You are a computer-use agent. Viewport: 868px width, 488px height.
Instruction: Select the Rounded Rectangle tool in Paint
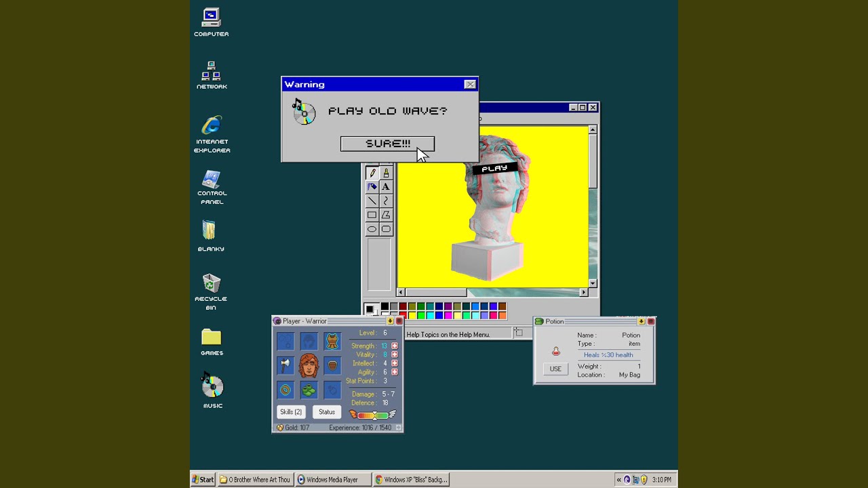click(386, 229)
